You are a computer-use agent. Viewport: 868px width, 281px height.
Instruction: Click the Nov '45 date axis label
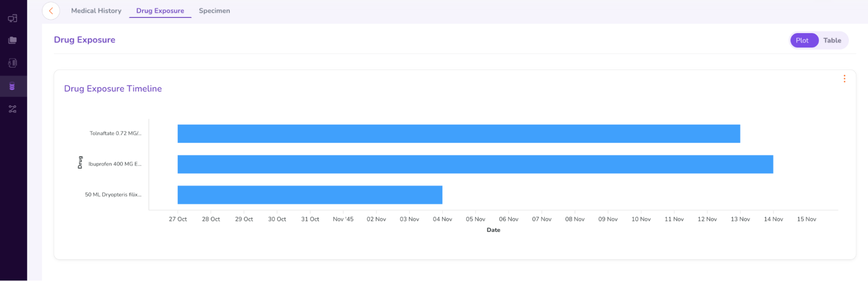coord(343,219)
